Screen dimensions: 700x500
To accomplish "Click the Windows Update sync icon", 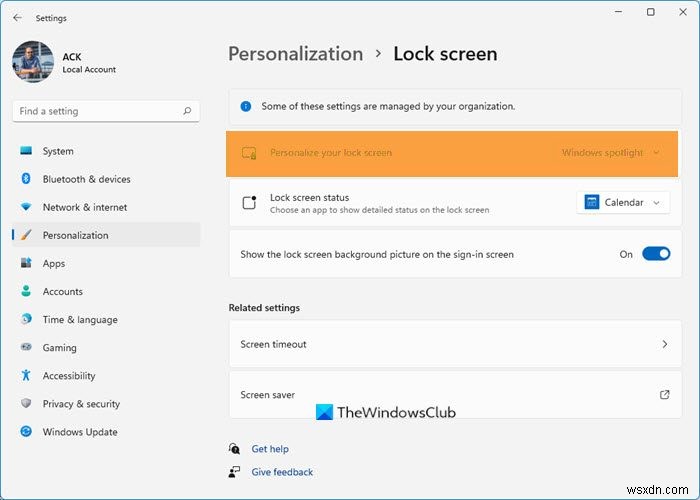I will [x=26, y=431].
